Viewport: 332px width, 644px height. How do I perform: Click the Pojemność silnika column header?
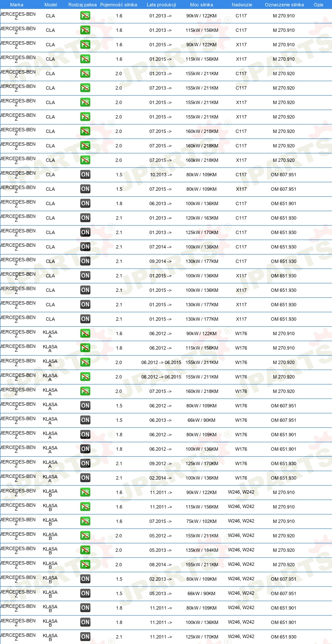click(x=118, y=4)
